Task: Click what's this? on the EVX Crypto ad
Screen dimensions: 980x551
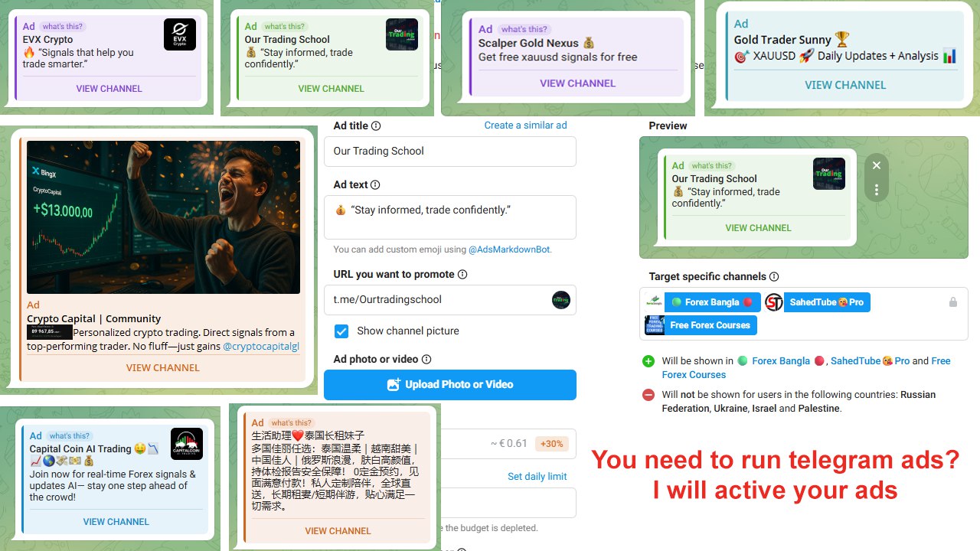Action: click(64, 27)
